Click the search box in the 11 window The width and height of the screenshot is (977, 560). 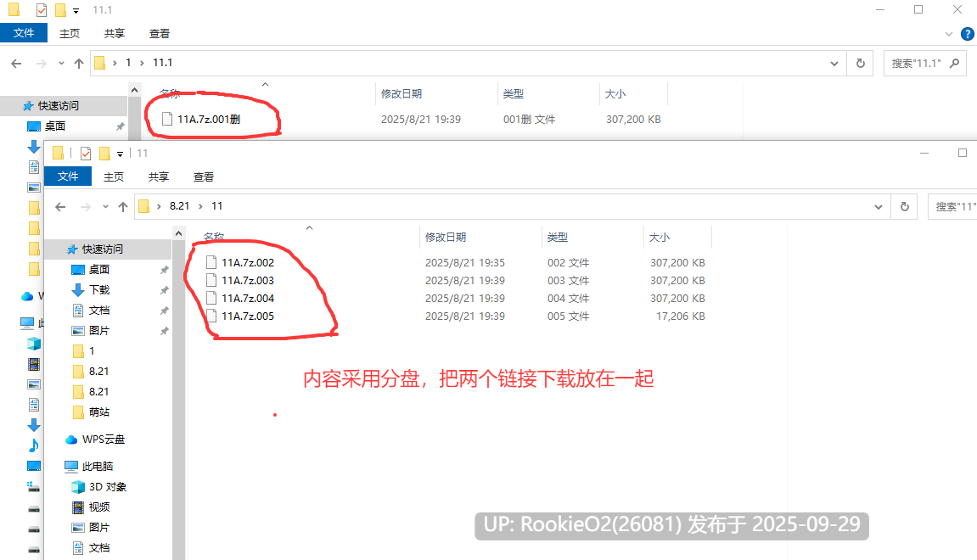point(952,207)
